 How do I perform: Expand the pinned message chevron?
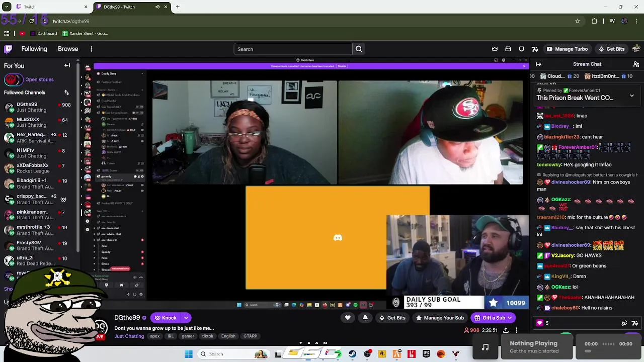(x=632, y=95)
